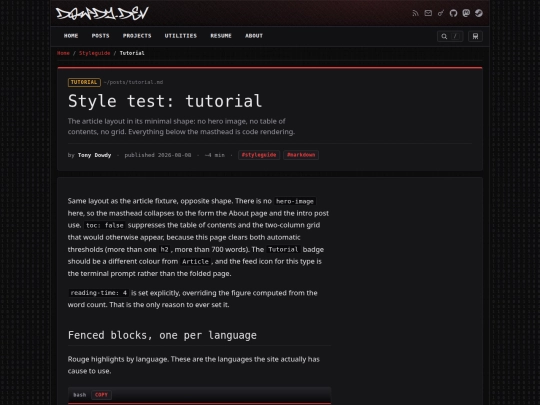Click the 'hero-image' inline code

pyautogui.click(x=295, y=201)
